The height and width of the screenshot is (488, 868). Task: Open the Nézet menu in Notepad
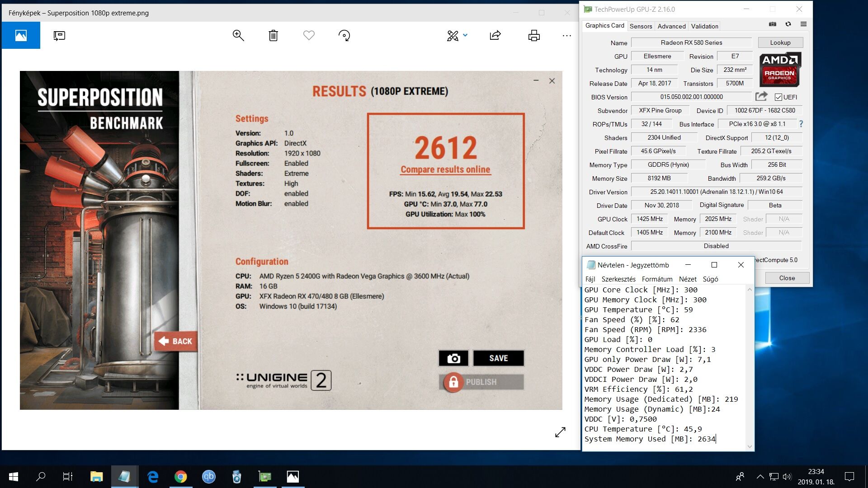pos(688,279)
